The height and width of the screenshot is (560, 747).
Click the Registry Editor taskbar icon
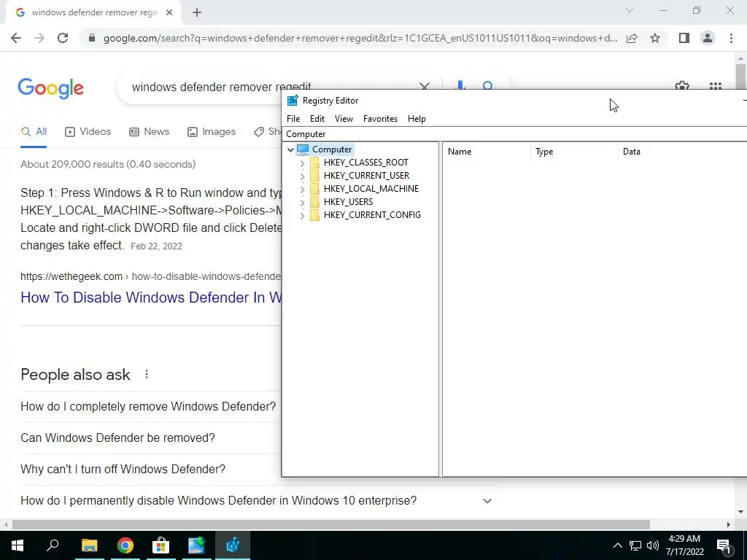[x=233, y=545]
